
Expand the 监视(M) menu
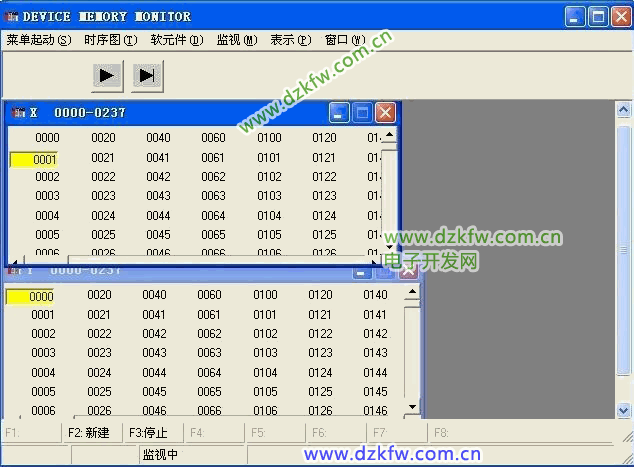pyautogui.click(x=236, y=40)
